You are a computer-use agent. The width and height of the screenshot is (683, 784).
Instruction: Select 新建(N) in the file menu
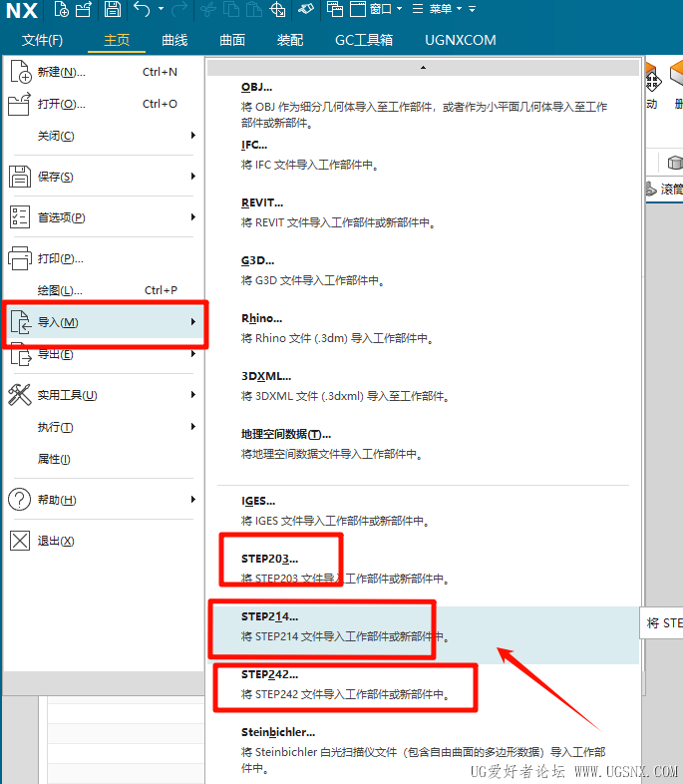(104, 72)
